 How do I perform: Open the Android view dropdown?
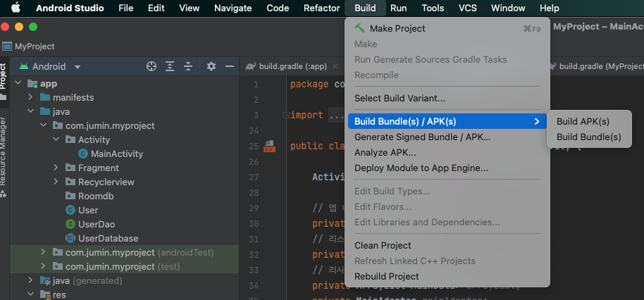(78, 67)
